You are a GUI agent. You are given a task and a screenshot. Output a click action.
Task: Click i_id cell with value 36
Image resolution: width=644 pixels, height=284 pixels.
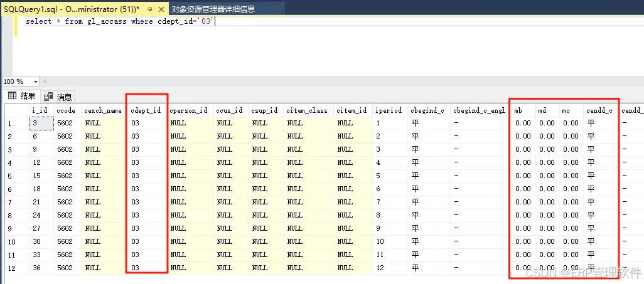[41, 268]
